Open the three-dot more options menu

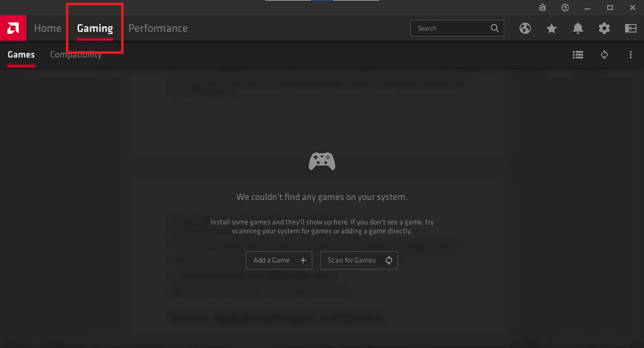point(631,55)
